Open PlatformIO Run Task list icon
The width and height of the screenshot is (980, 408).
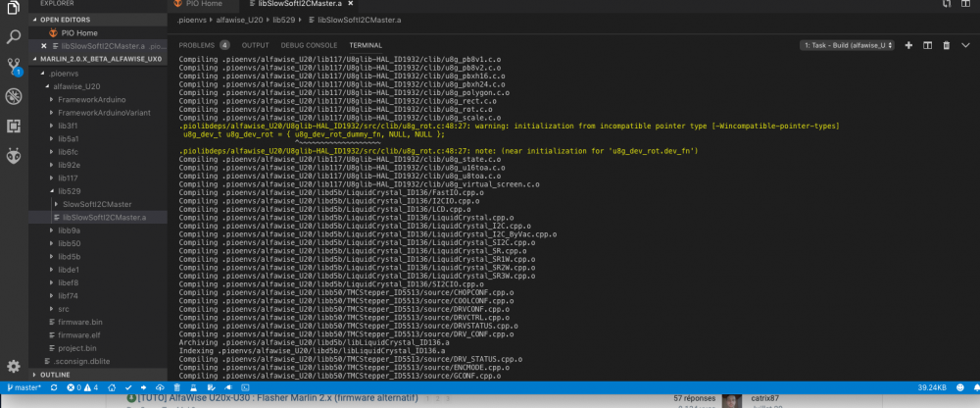(x=210, y=388)
